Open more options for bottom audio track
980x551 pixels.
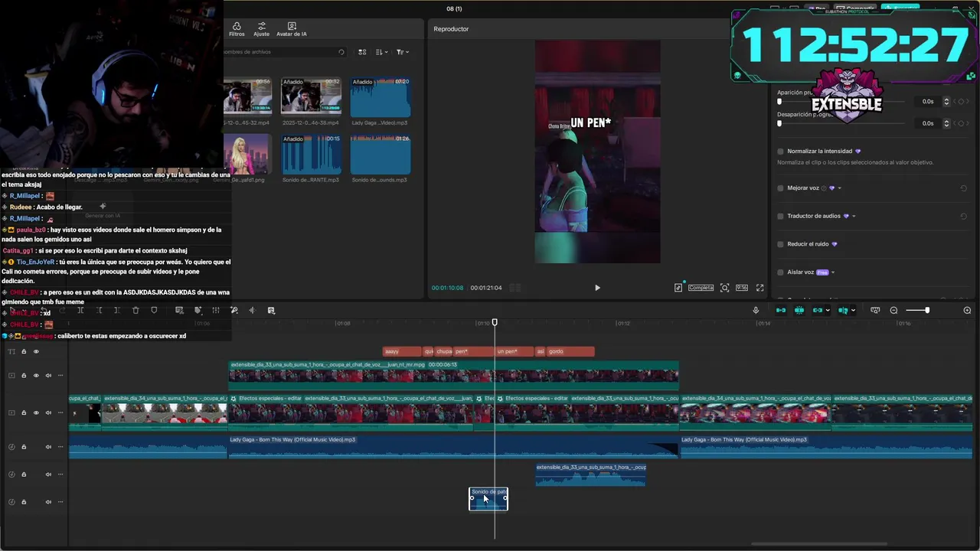[x=60, y=502]
